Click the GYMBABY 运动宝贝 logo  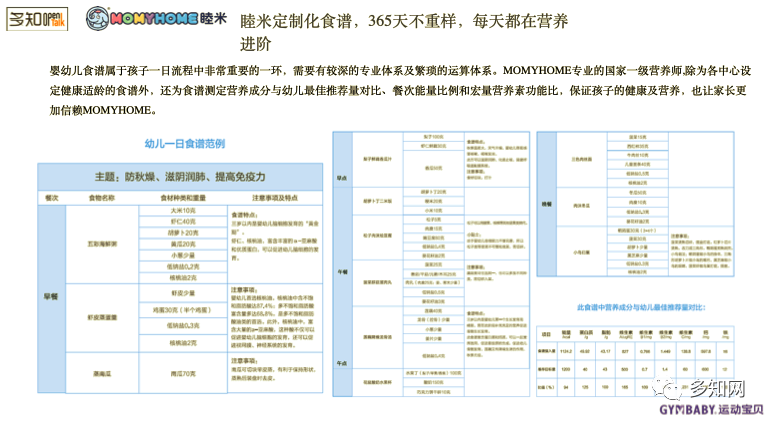pos(713,410)
